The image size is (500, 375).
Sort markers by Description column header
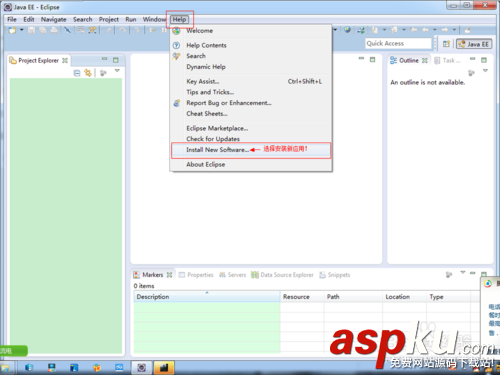tap(207, 297)
